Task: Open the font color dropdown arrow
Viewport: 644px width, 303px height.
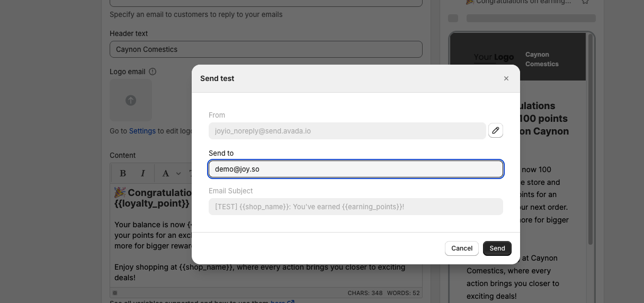Action: [178, 173]
